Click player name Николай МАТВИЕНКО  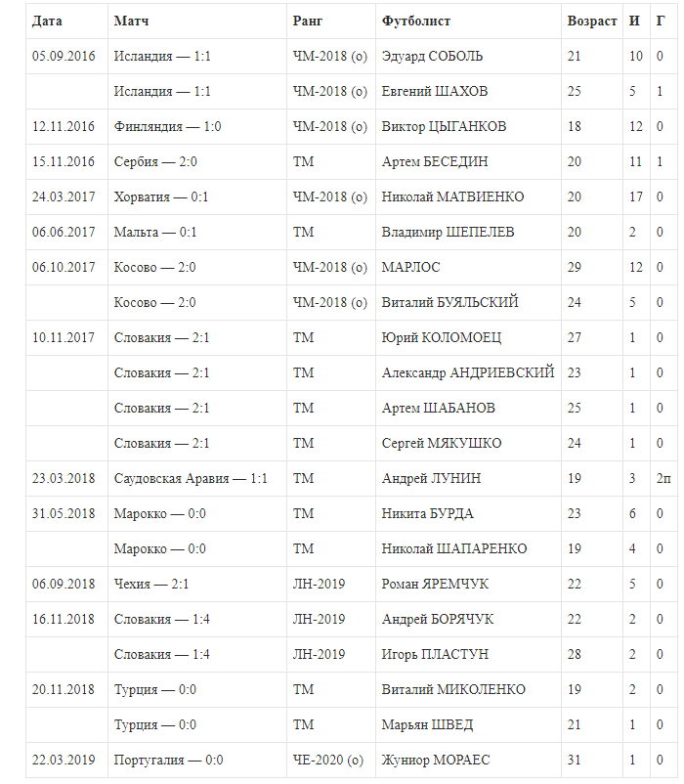click(x=452, y=196)
